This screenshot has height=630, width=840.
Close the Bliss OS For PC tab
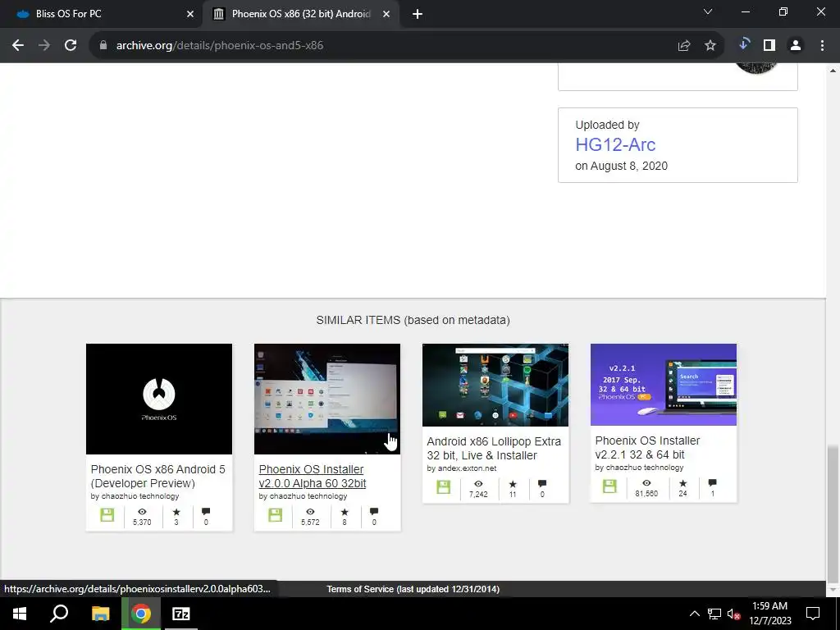[x=190, y=15]
